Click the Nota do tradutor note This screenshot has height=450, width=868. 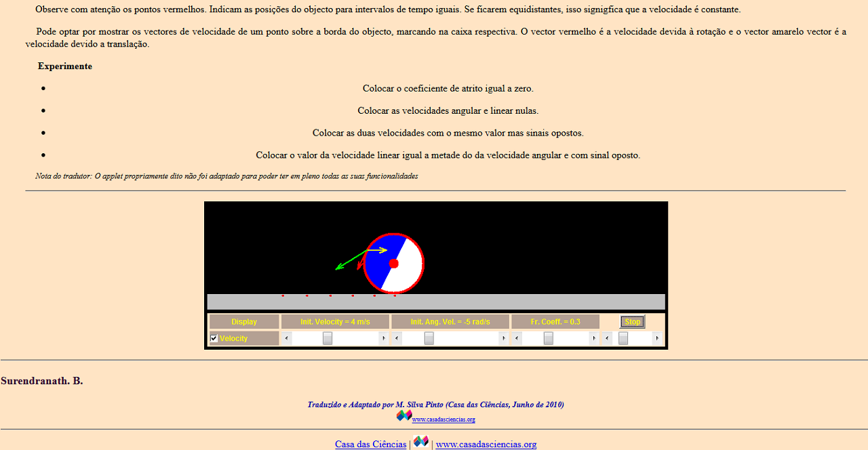tap(226, 176)
